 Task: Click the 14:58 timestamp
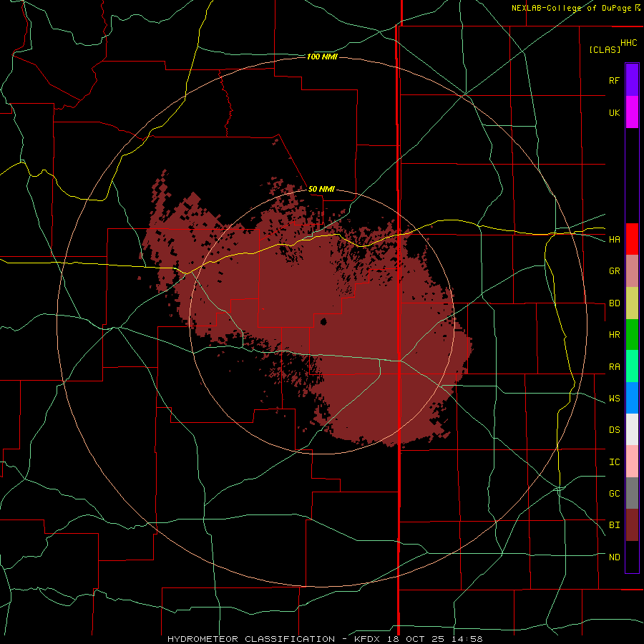click(x=468, y=639)
